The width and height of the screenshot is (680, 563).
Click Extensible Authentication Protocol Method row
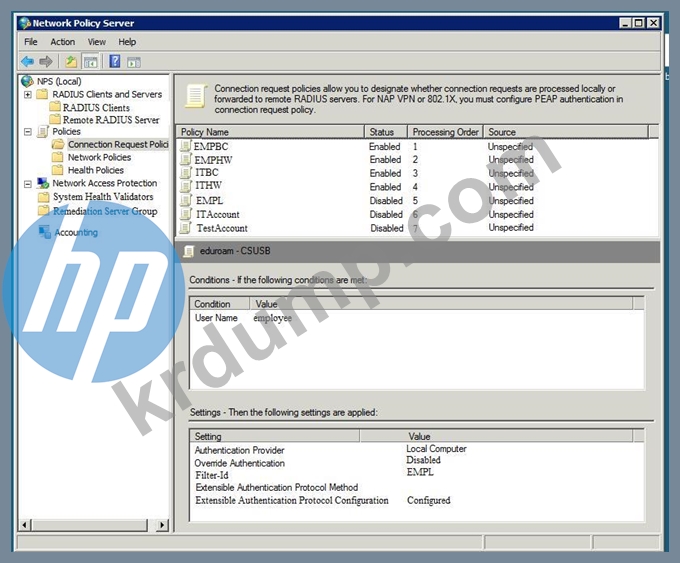417,488
